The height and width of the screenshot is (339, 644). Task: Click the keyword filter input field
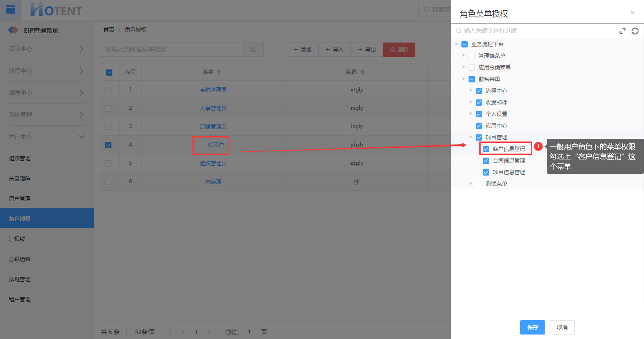click(x=537, y=31)
